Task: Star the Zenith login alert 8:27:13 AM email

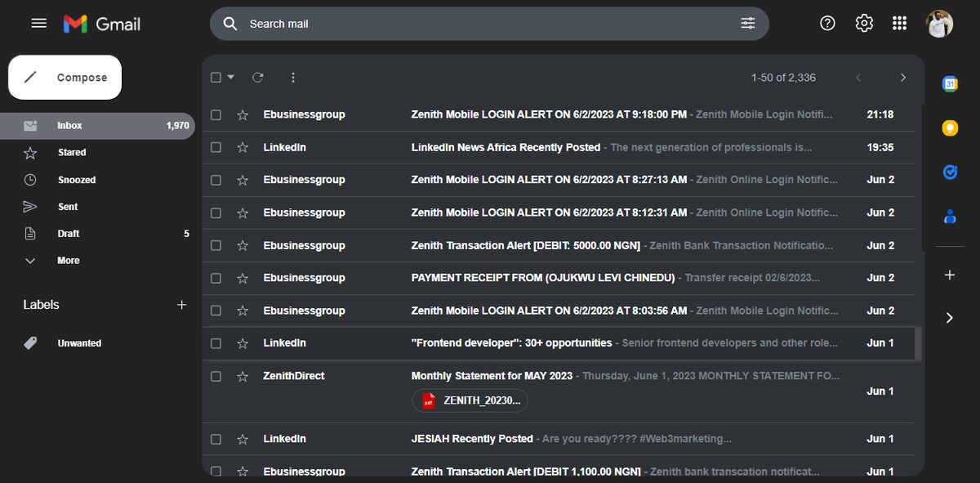Action: pos(243,180)
